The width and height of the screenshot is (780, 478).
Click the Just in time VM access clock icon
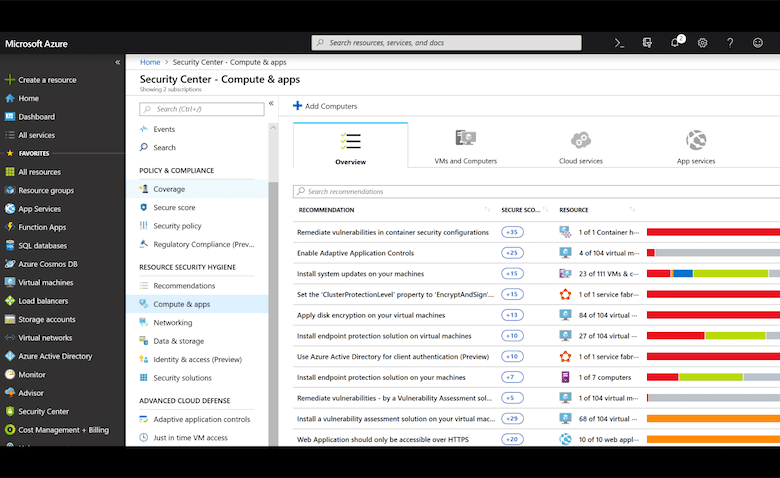144,437
